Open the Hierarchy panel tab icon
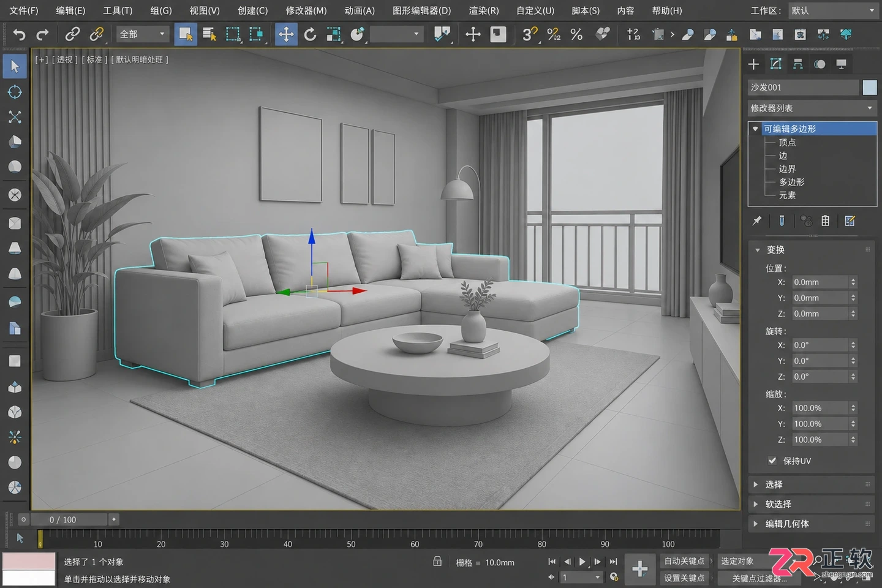882x588 pixels. pos(797,64)
